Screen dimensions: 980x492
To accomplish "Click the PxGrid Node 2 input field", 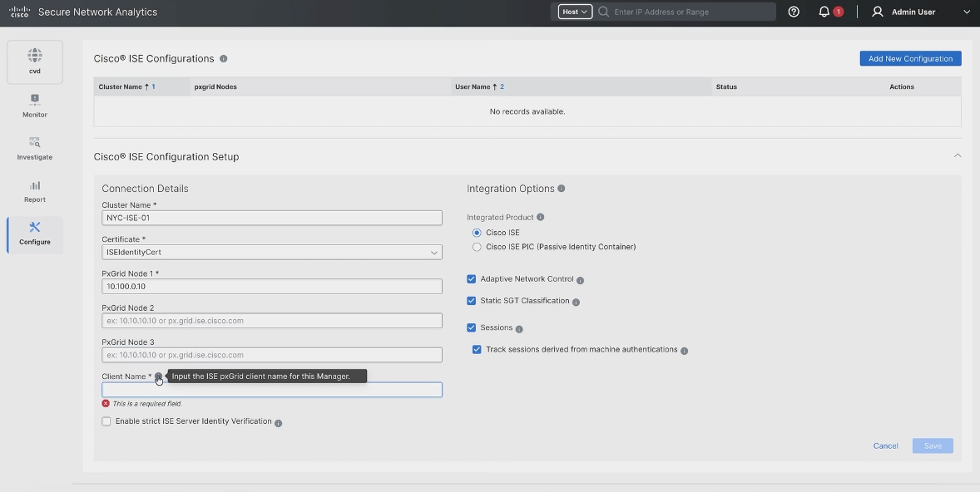I will coord(272,320).
